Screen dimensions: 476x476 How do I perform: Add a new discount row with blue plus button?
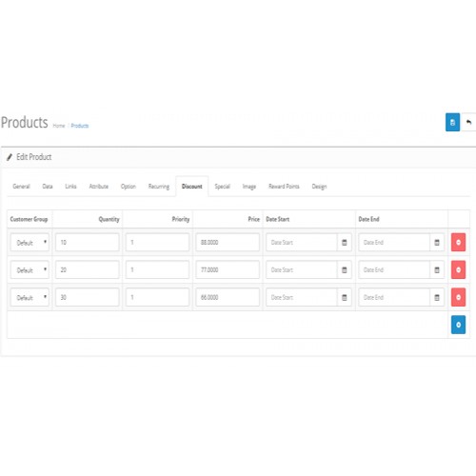458,325
